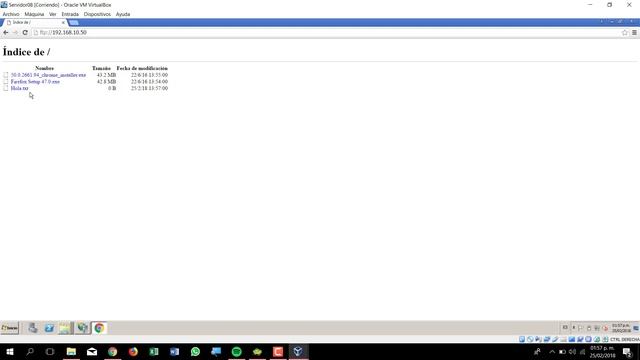640x360 pixels.
Task: Click the address bar showing ftp://192.168.10.50
Action: point(327,32)
